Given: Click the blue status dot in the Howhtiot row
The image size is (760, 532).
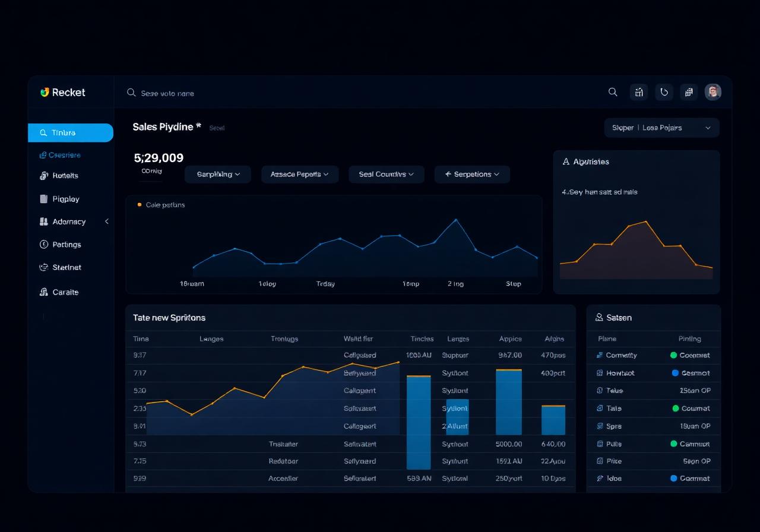Looking at the screenshot, I should (675, 373).
